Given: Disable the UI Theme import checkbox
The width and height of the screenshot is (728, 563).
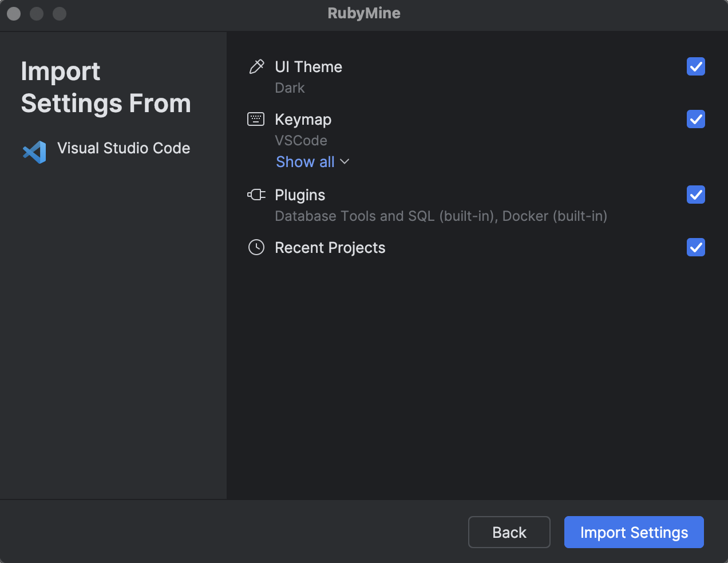Looking at the screenshot, I should point(695,66).
